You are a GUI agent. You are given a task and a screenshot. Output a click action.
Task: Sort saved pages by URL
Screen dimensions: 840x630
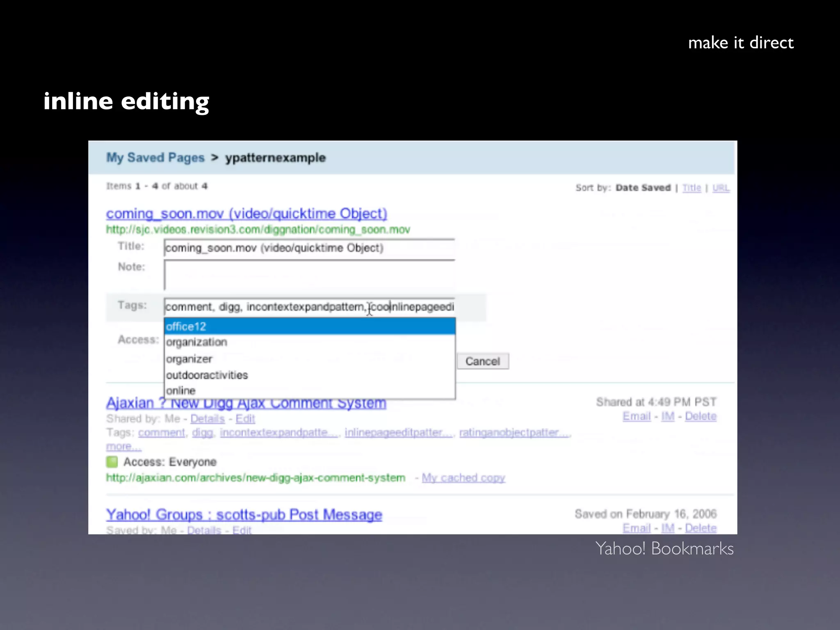click(x=721, y=188)
